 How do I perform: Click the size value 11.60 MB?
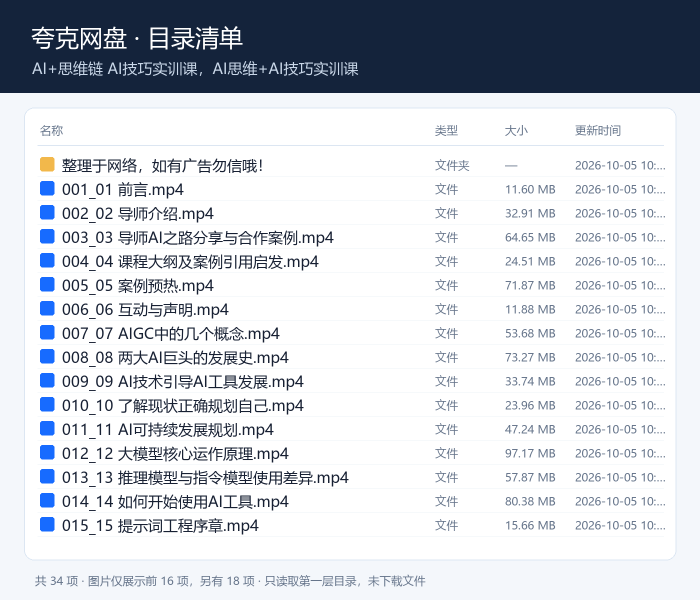point(530,189)
